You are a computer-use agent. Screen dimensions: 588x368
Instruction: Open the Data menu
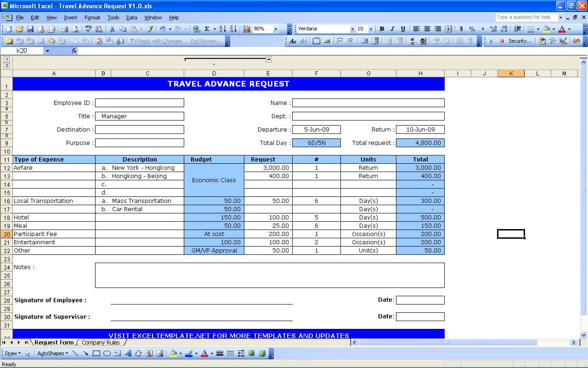[x=131, y=17]
